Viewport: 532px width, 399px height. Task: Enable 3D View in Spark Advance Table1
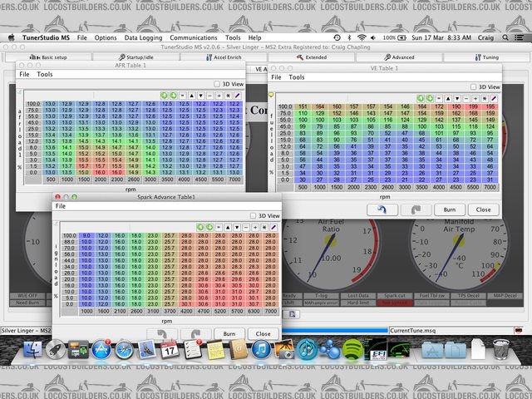point(253,216)
